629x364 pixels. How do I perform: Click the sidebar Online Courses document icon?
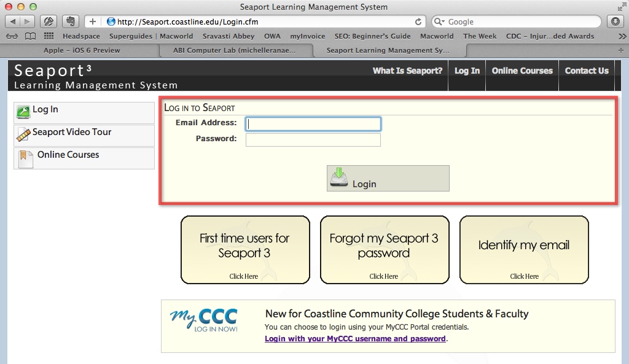[25, 158]
